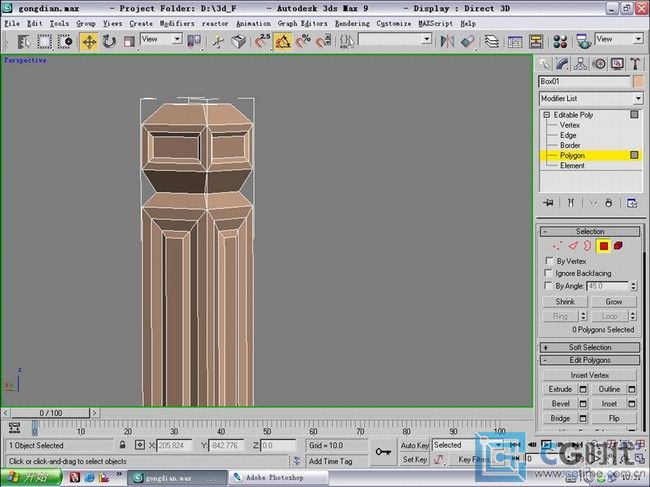650x487 pixels.
Task: Expand the Soft Selection rollout
Action: point(590,347)
